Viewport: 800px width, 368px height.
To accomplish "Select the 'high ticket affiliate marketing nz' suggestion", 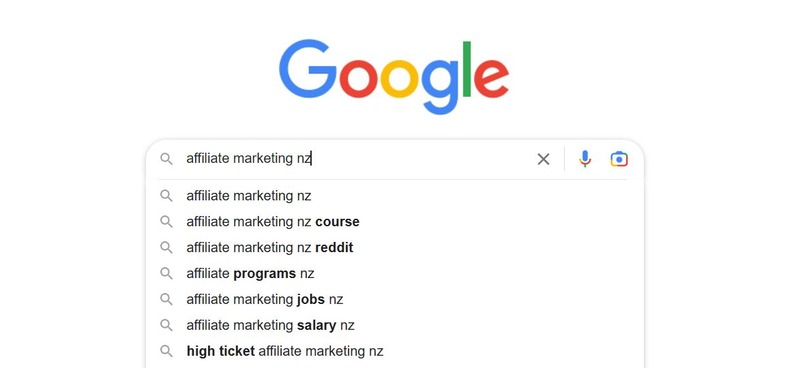I will [x=394, y=351].
